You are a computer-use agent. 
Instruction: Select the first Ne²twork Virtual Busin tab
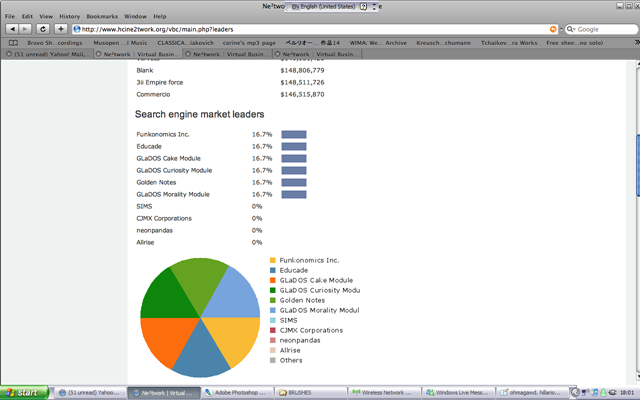[x=138, y=54]
